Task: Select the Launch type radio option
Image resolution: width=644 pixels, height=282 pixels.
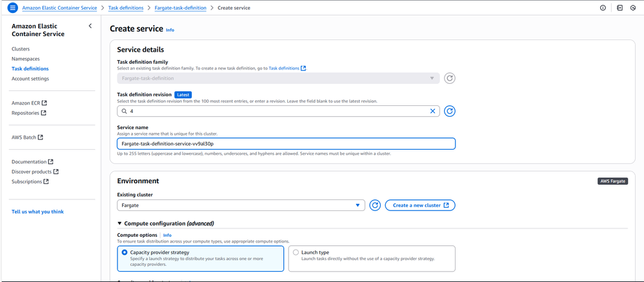Action: 296,252
